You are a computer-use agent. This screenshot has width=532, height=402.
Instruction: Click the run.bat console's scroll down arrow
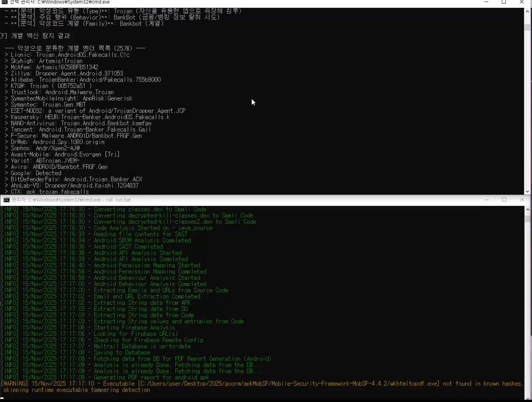[x=527, y=398]
